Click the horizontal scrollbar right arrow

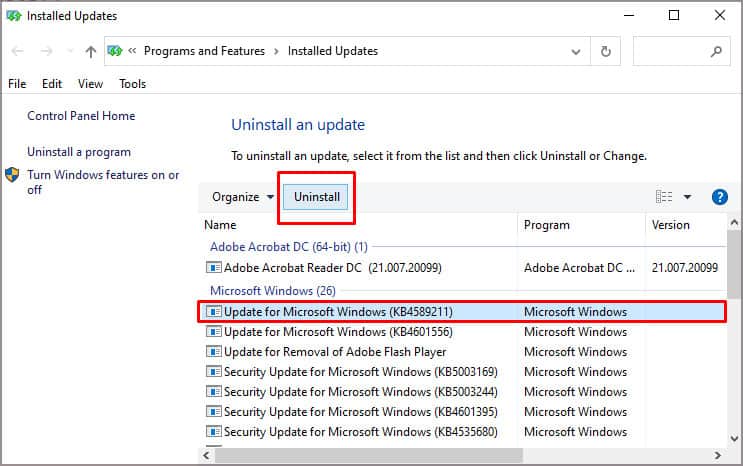pos(718,455)
